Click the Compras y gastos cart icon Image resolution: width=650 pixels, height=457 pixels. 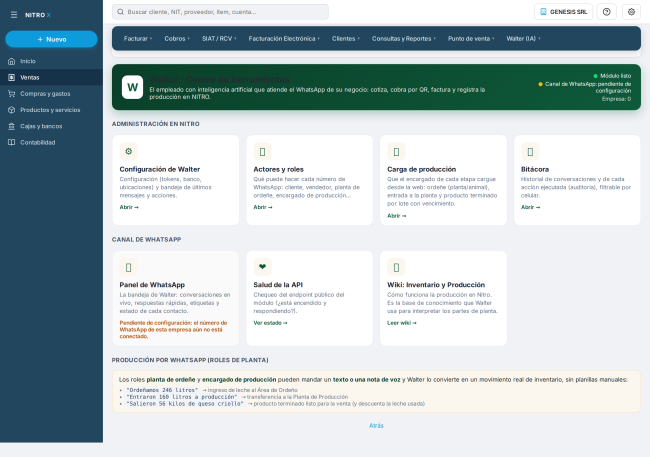pos(12,94)
